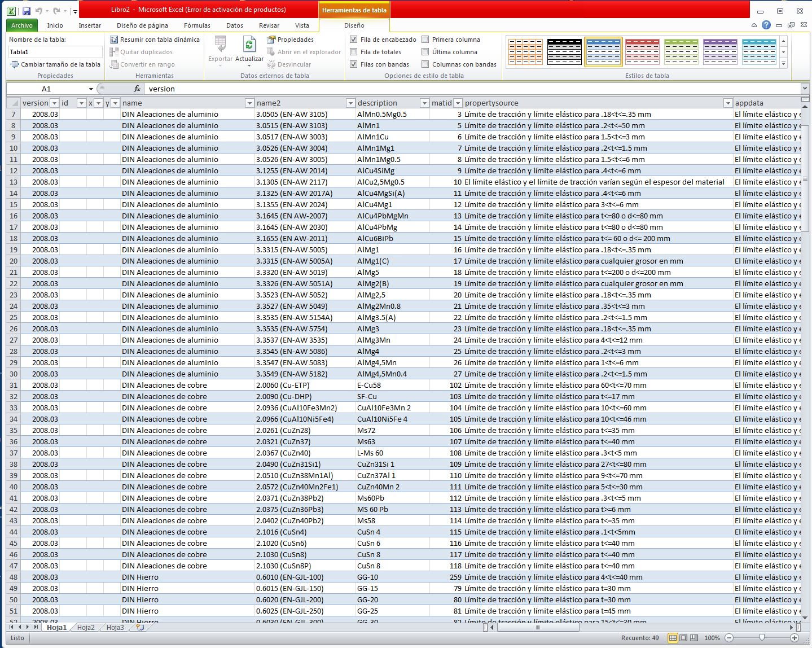Click Convertir en rango
This screenshot has width=812, height=648.
[142, 64]
